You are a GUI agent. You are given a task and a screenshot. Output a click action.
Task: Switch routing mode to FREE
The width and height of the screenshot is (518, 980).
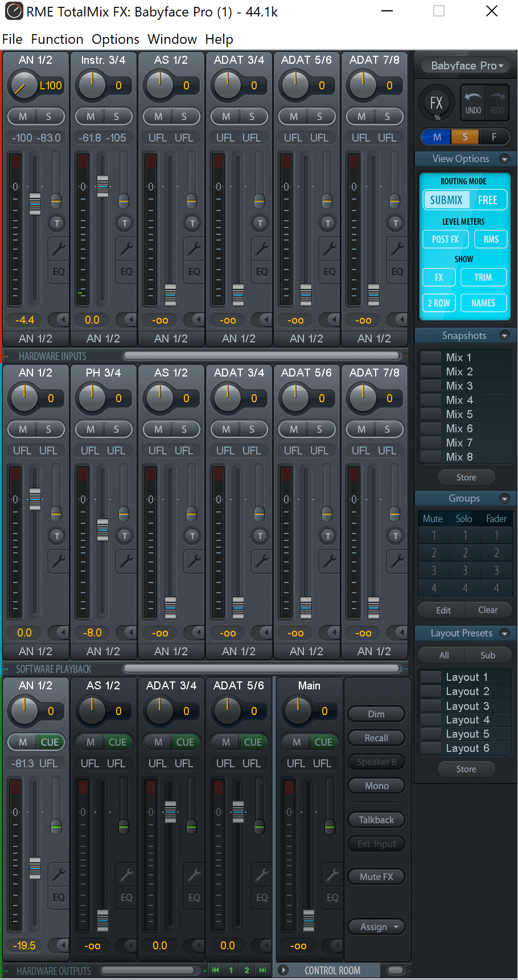click(x=488, y=200)
